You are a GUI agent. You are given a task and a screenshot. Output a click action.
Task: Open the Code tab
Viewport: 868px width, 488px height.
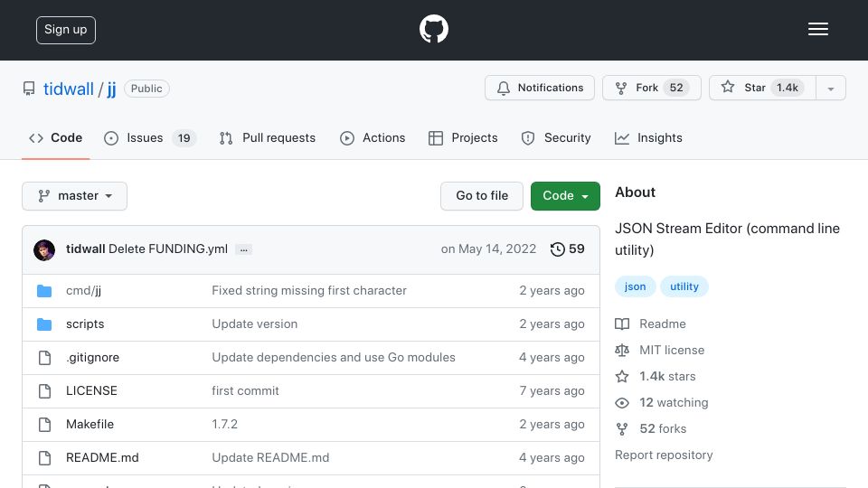click(55, 137)
